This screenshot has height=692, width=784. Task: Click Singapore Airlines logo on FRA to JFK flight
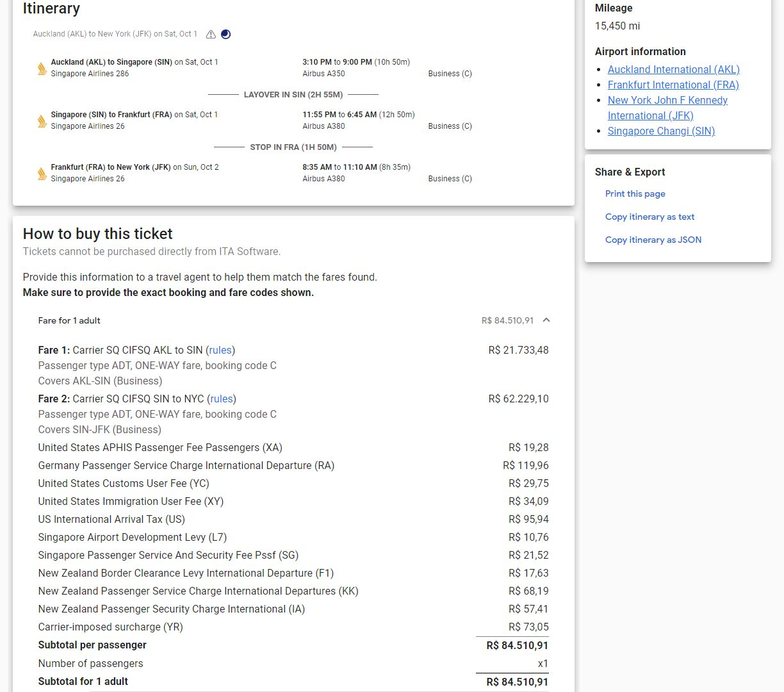42,173
